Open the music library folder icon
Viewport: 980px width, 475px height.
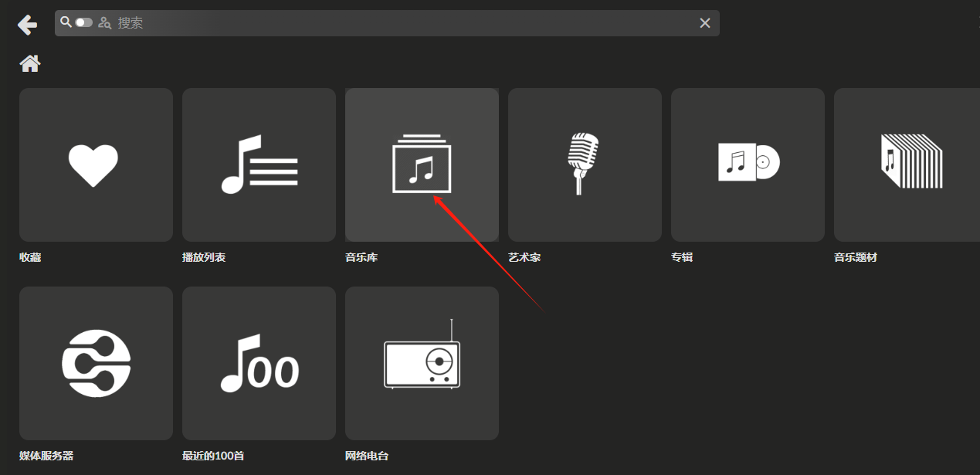(422, 165)
